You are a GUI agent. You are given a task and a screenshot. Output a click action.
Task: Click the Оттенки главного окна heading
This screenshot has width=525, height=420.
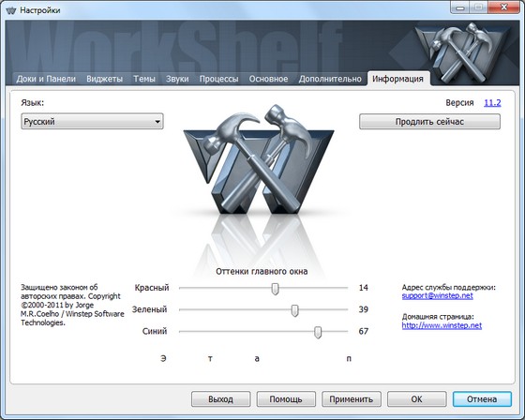pos(262,271)
